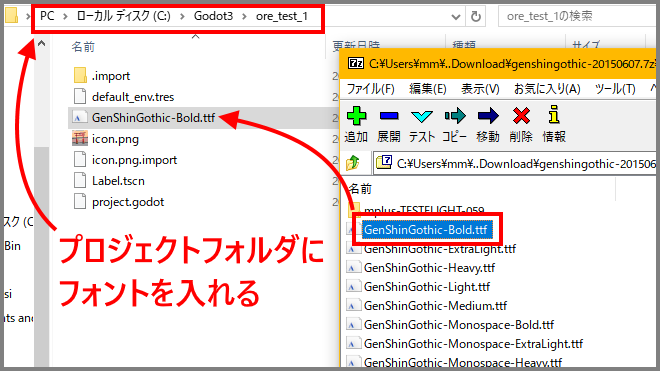Select default_env.tres file name
Image resolution: width=660 pixels, height=371 pixels.
pos(133,97)
